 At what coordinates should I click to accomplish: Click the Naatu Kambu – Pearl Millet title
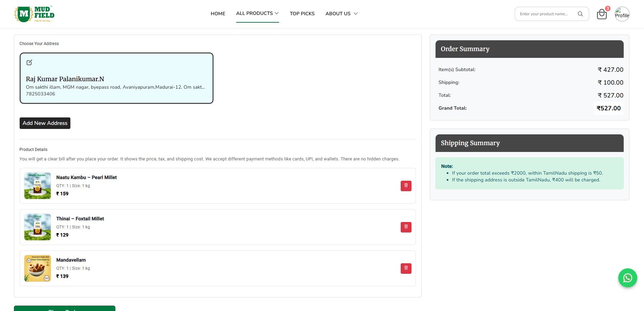pos(86,177)
